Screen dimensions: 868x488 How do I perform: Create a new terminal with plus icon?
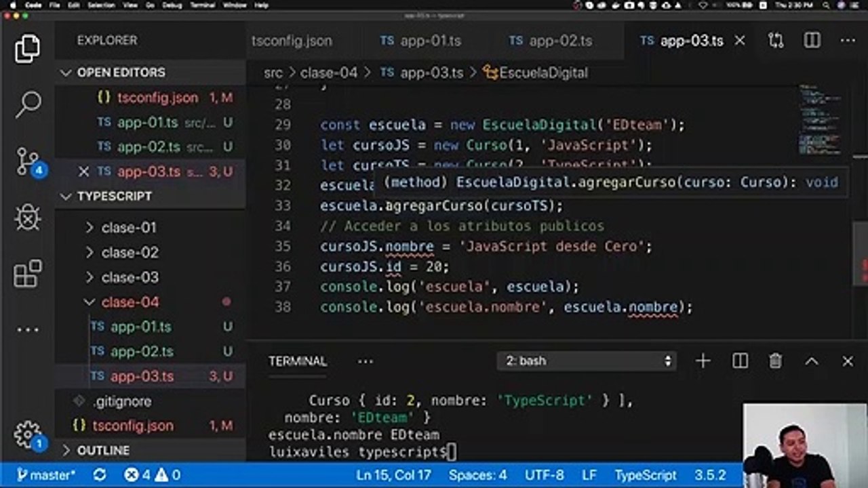pos(703,361)
